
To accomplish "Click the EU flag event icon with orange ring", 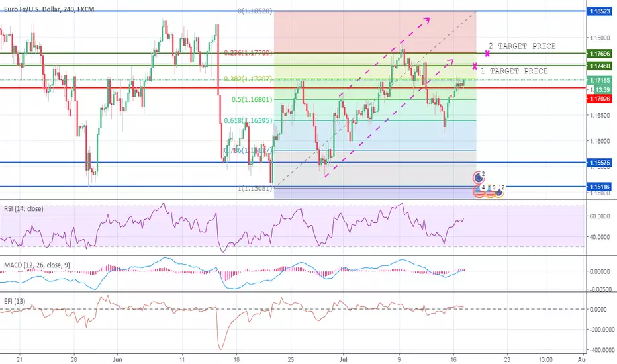I will point(499,191).
